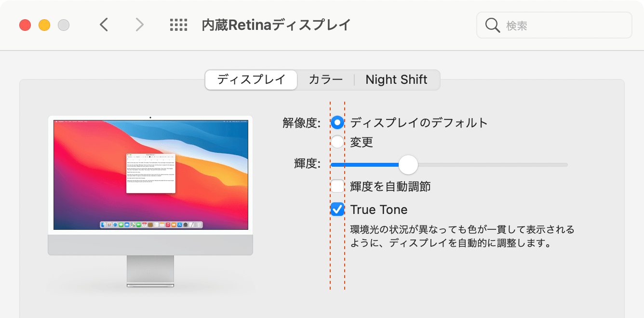
Task: Select the ディスプレイ tab
Action: (251, 79)
